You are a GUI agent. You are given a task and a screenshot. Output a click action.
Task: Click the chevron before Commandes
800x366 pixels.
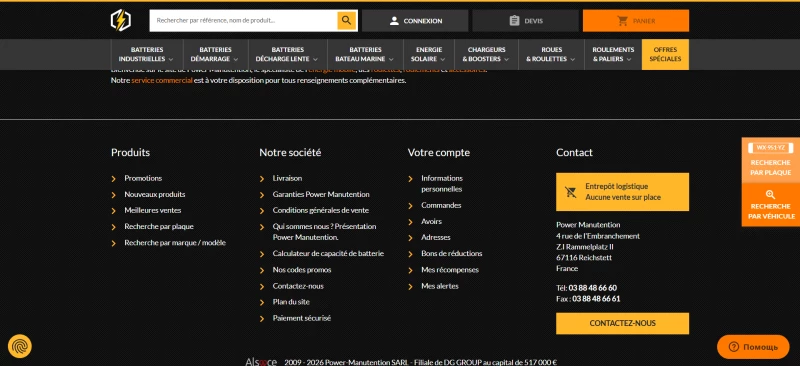point(410,206)
